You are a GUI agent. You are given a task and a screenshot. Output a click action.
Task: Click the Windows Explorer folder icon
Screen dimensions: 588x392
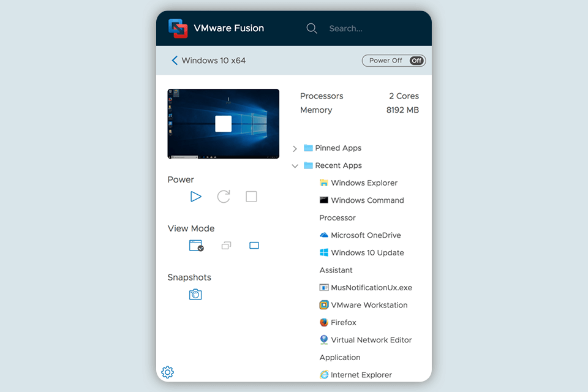point(323,183)
